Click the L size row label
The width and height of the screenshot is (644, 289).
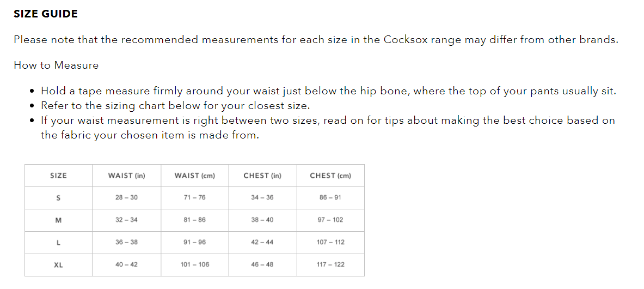tap(58, 243)
